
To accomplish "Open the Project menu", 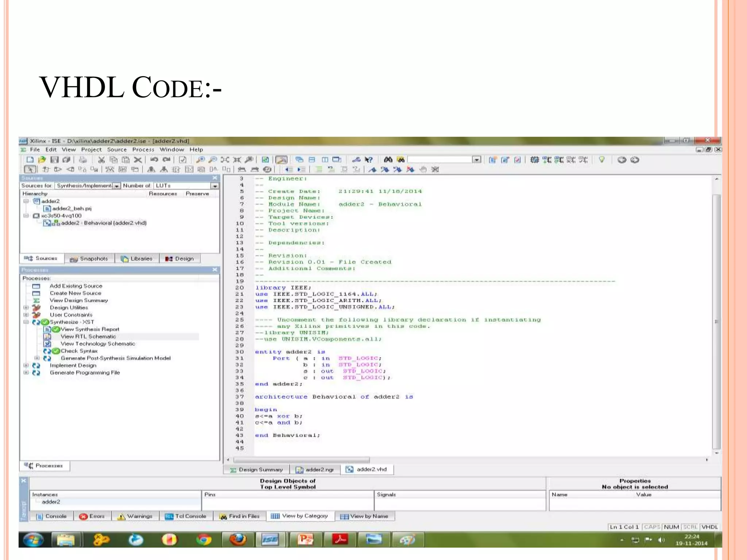I will tap(91, 149).
